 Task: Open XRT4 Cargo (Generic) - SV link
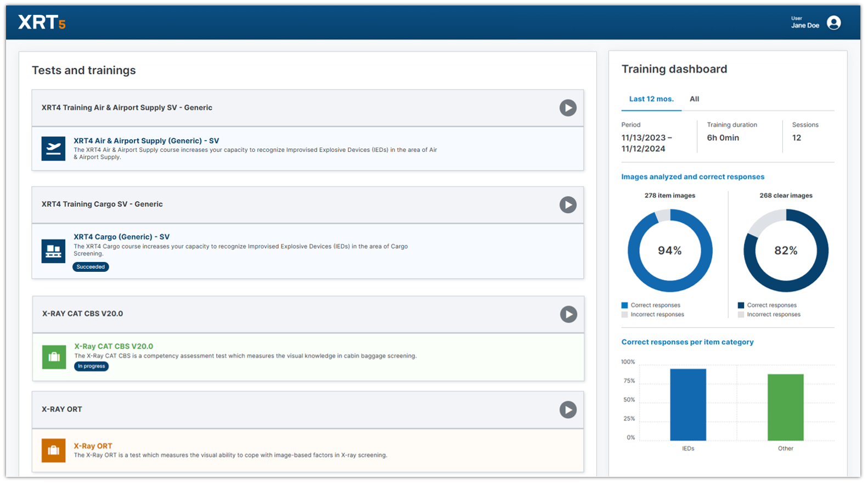(x=121, y=237)
